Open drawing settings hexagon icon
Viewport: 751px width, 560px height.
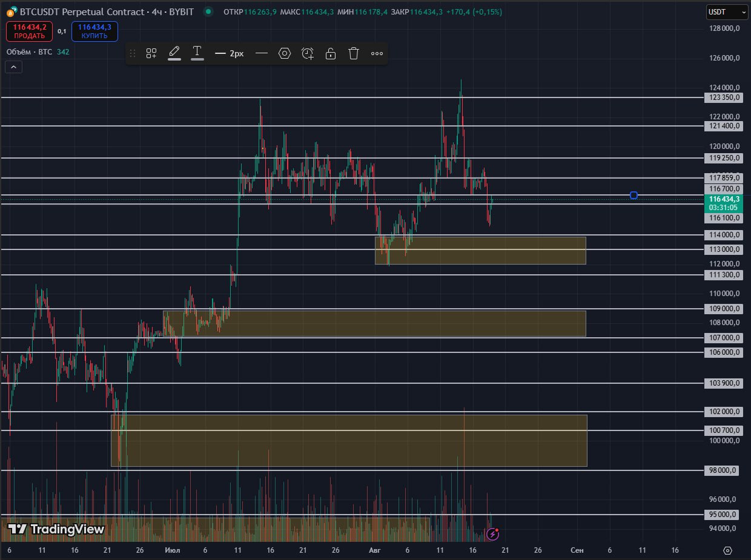click(x=285, y=53)
